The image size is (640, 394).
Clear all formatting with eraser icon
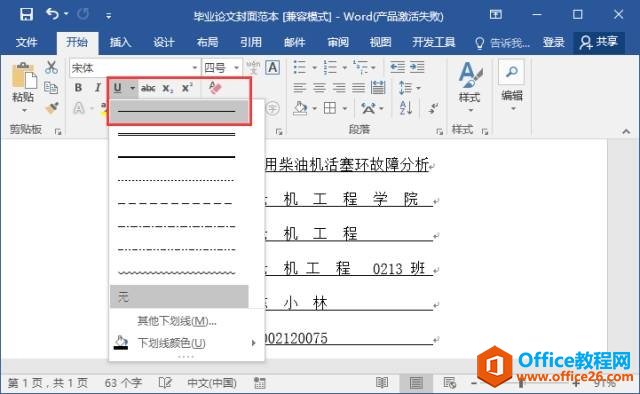(215, 87)
